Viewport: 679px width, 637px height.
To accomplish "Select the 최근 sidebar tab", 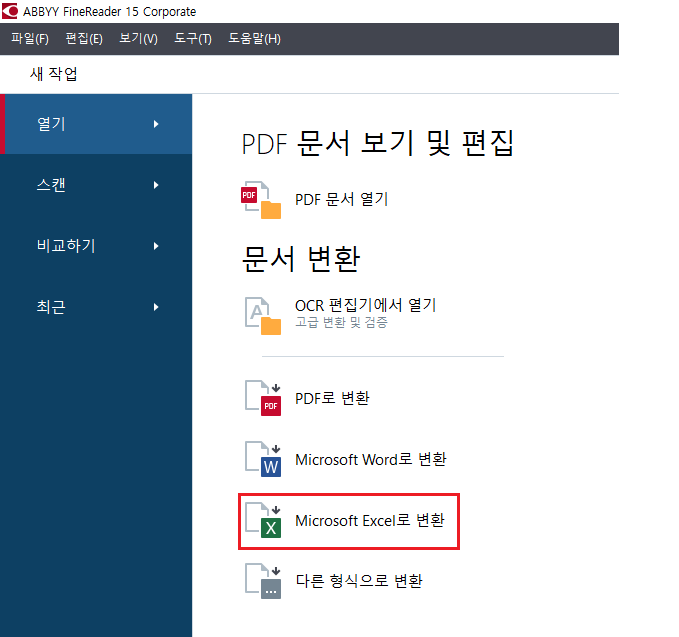I will tap(96, 307).
